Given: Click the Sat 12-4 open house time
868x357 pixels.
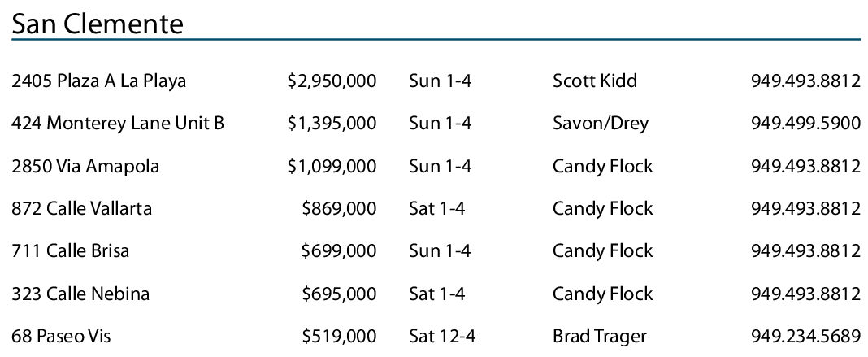Looking at the screenshot, I should [x=442, y=336].
